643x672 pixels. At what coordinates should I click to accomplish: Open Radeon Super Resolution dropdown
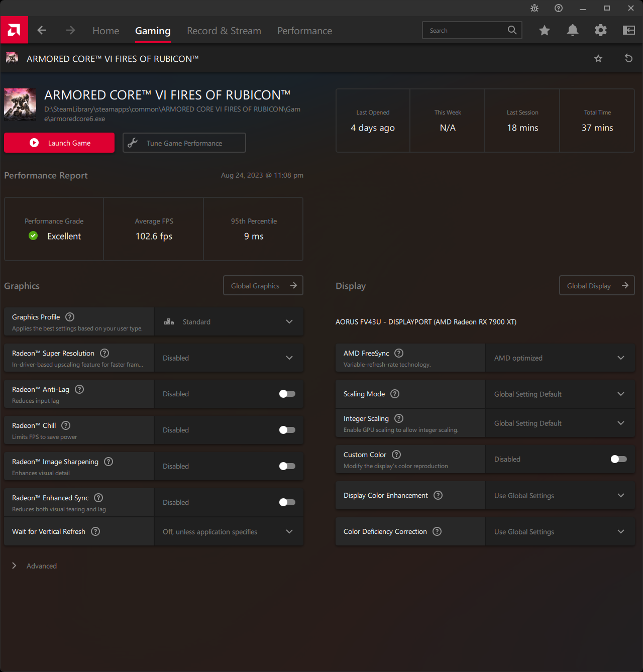click(229, 358)
